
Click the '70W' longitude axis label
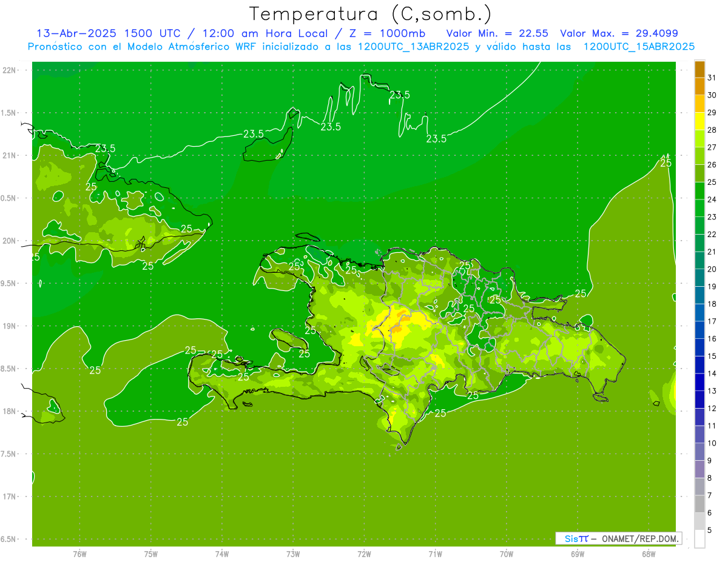tap(507, 554)
